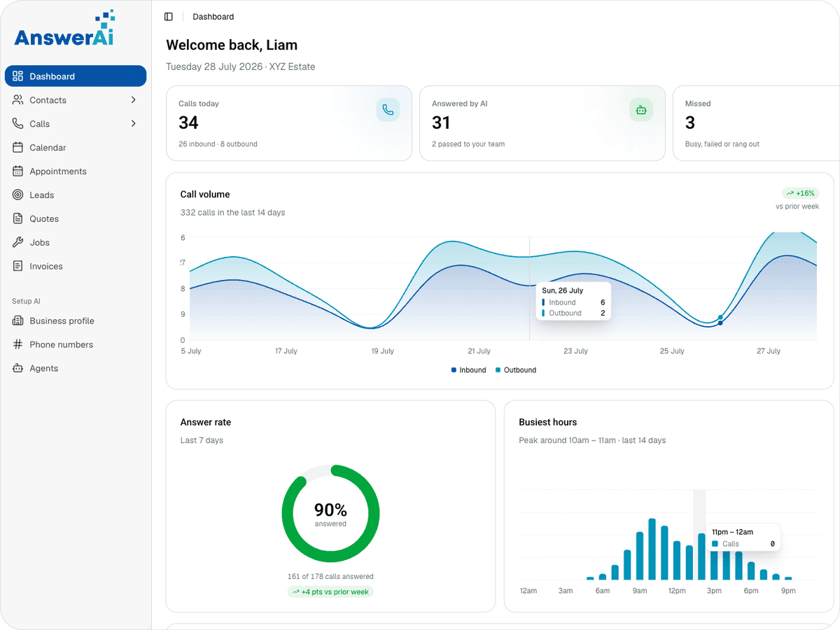The image size is (840, 630).
Task: Click the Agents robot icon in sidebar
Action: pos(17,369)
